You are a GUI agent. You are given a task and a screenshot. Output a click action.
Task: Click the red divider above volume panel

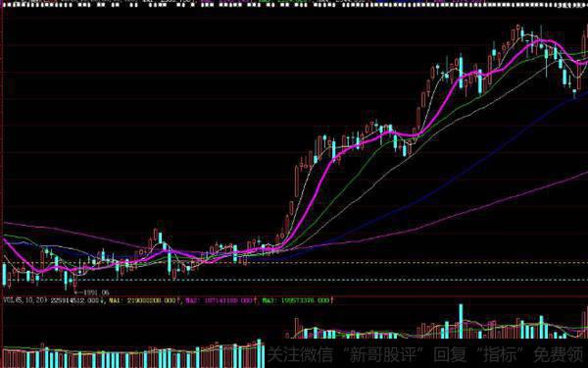[x=294, y=296]
